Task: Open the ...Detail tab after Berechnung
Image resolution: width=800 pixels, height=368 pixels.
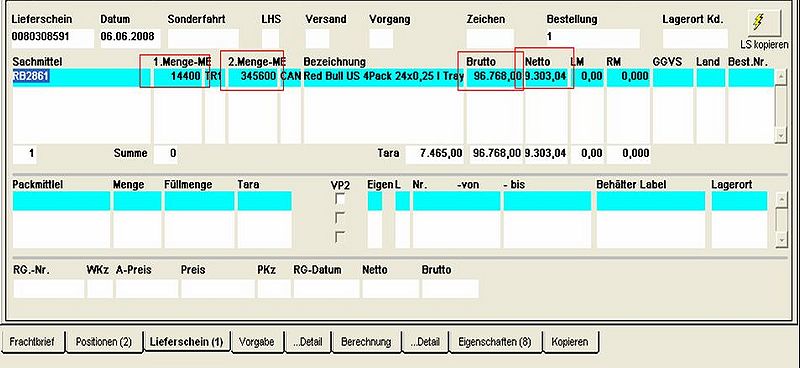Action: (425, 342)
